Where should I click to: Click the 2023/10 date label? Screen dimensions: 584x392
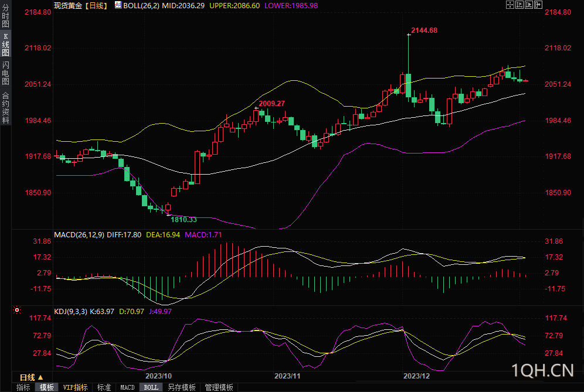[x=159, y=376]
